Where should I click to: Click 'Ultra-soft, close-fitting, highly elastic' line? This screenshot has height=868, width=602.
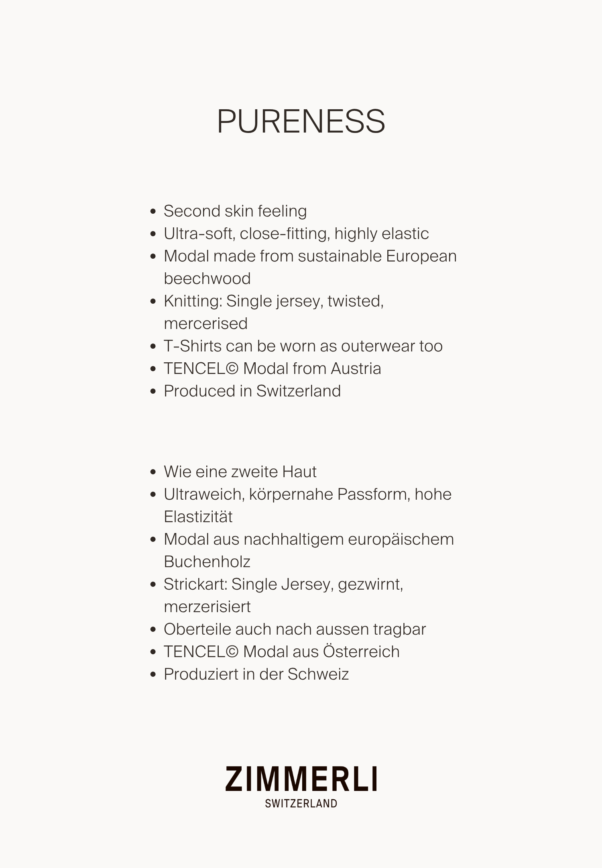(x=296, y=234)
